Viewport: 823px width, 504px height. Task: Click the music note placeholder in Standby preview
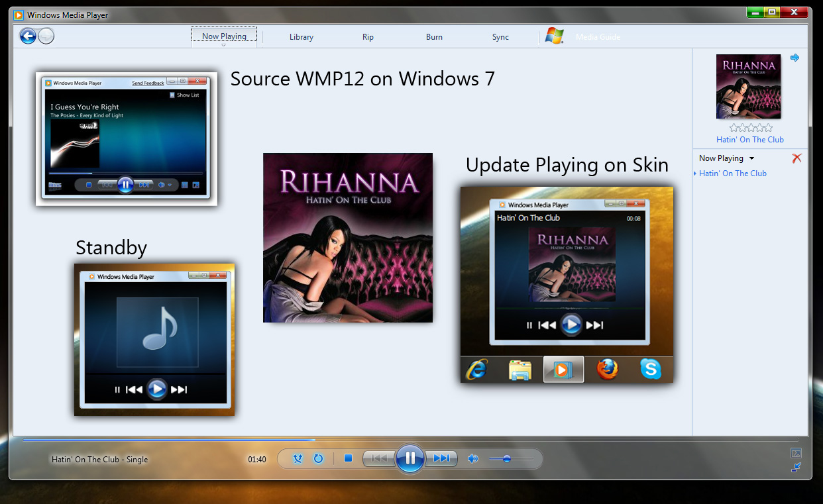tap(157, 332)
